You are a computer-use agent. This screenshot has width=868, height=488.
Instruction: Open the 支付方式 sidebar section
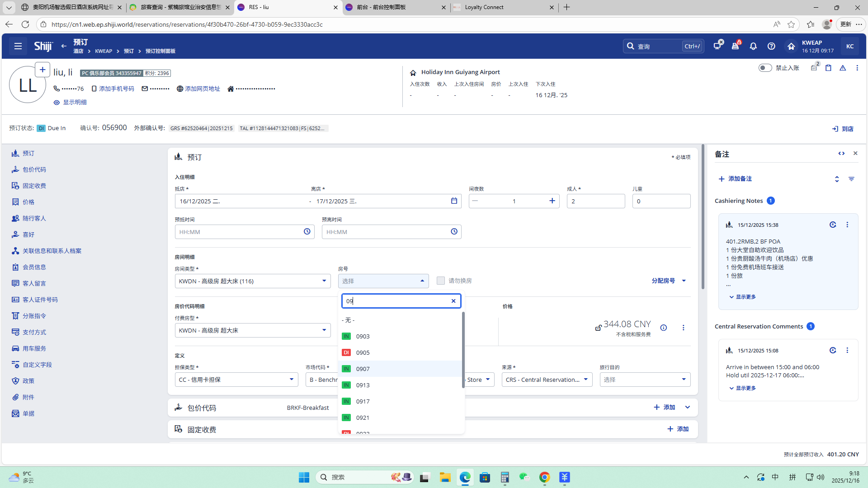34,332
